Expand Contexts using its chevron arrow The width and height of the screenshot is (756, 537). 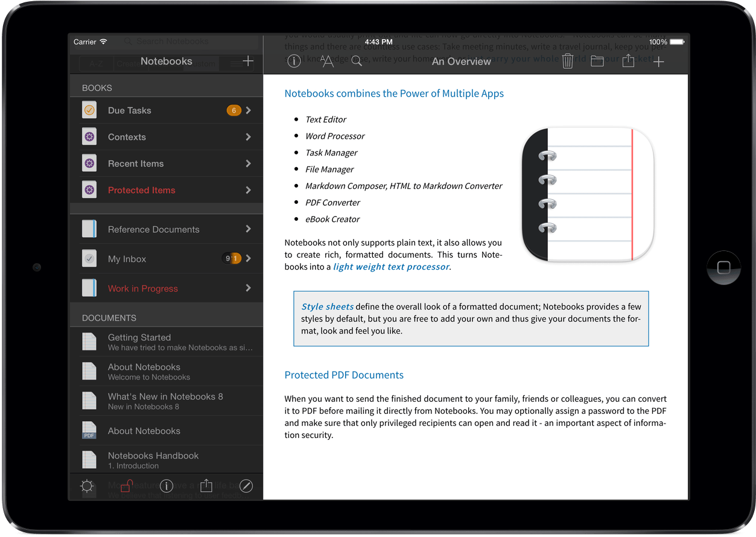pos(248,137)
